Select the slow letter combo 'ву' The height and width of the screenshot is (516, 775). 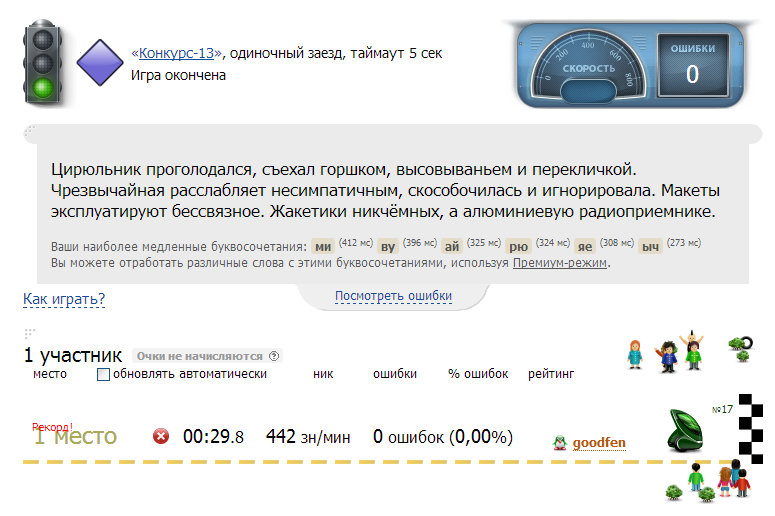[x=388, y=246]
